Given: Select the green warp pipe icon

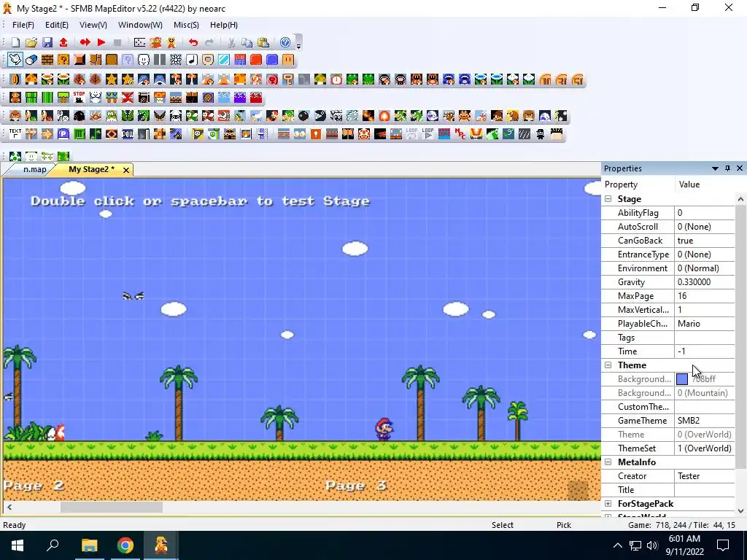Looking at the screenshot, I should (x=31, y=98).
